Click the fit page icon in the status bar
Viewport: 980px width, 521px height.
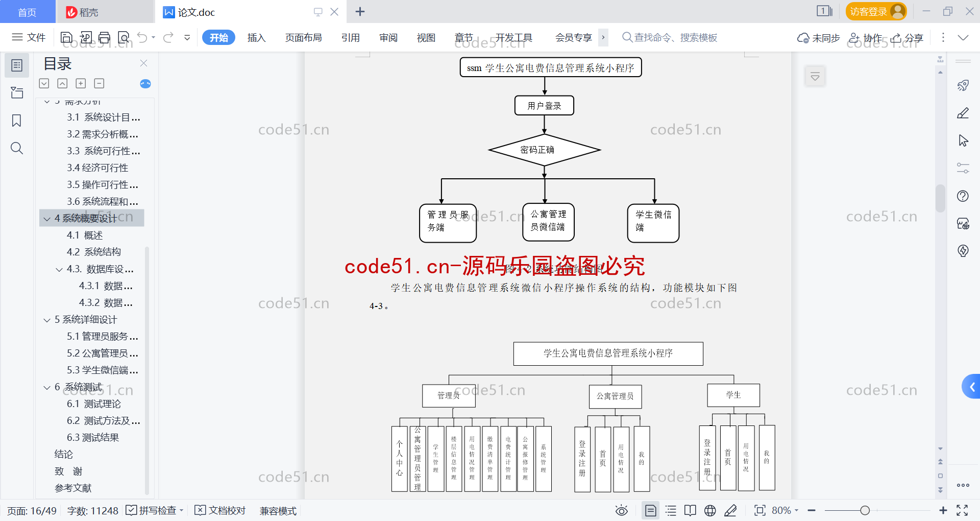(x=759, y=510)
